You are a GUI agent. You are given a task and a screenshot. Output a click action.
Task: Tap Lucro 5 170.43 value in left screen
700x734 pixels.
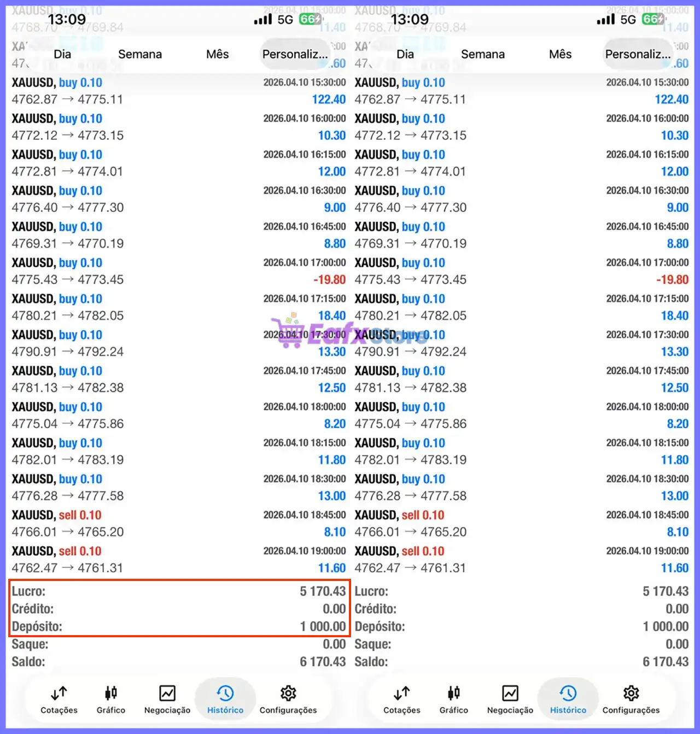(x=323, y=591)
